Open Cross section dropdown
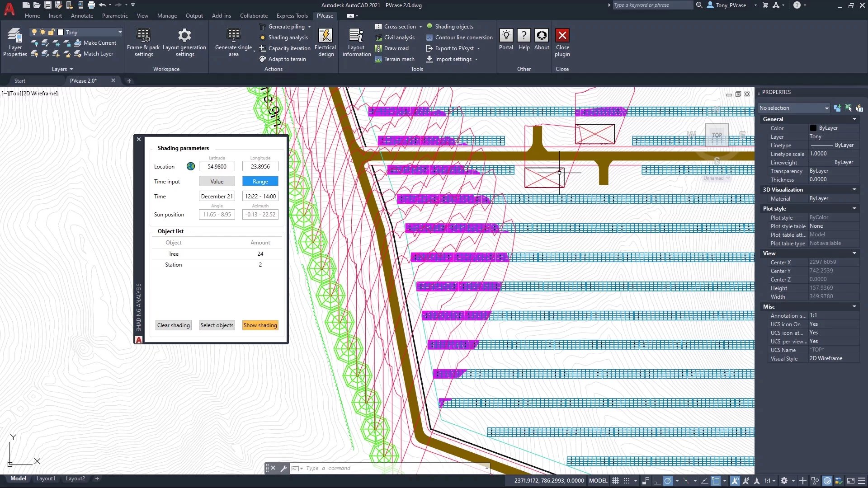Screen dimensions: 868x488 coord(420,27)
